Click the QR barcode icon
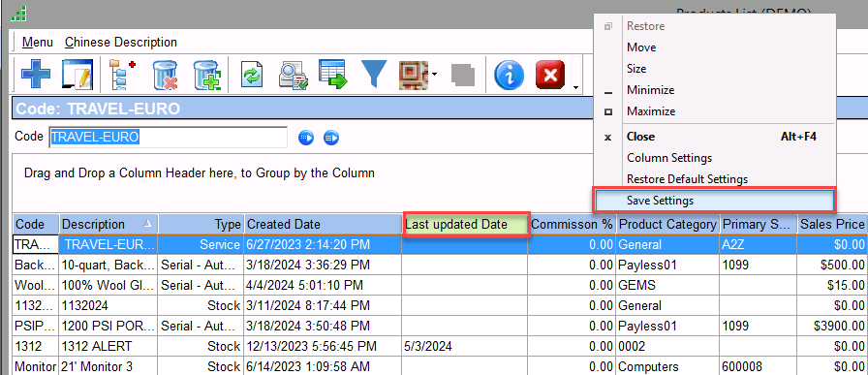This screenshot has width=868, height=375. click(413, 75)
